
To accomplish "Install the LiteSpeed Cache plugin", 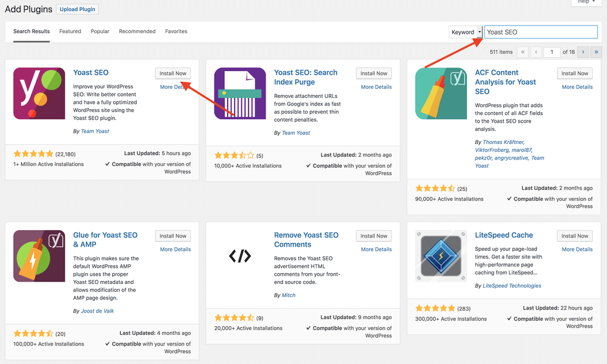I will (575, 236).
